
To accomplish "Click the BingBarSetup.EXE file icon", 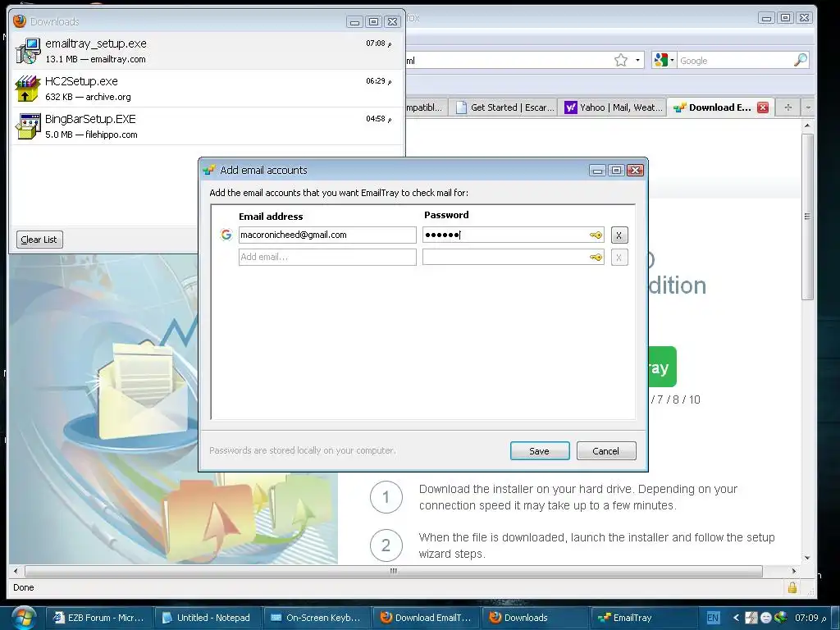I will [x=28, y=126].
